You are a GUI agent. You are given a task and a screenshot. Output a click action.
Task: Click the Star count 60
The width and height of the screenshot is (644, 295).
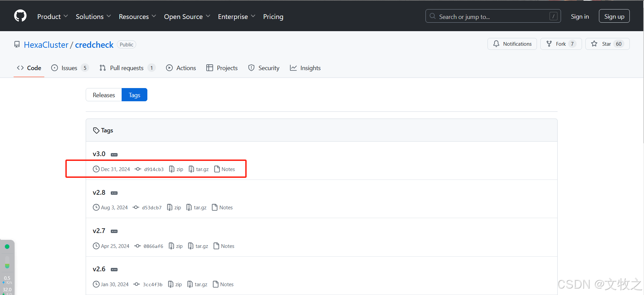point(619,44)
